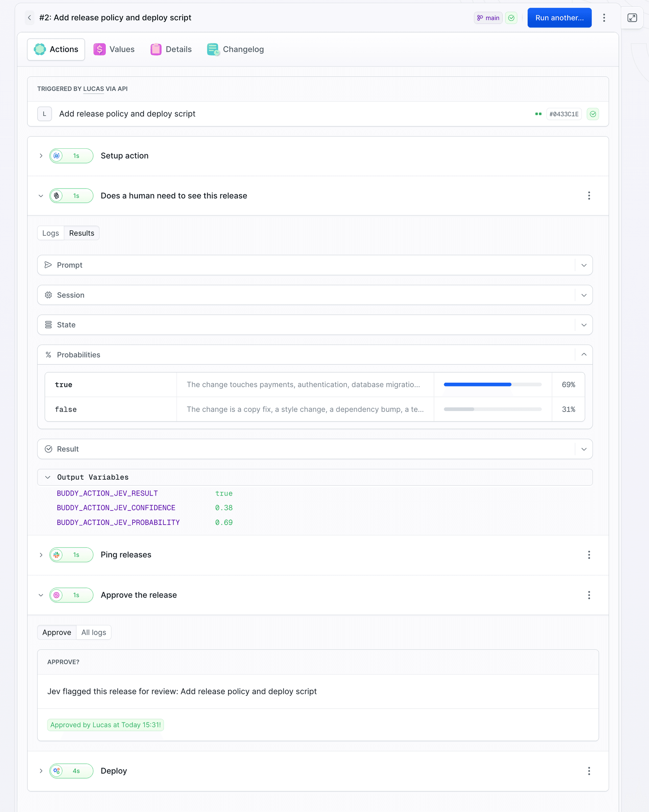Open three-dot menu for Approve the release
This screenshot has height=812, width=649.
(589, 595)
